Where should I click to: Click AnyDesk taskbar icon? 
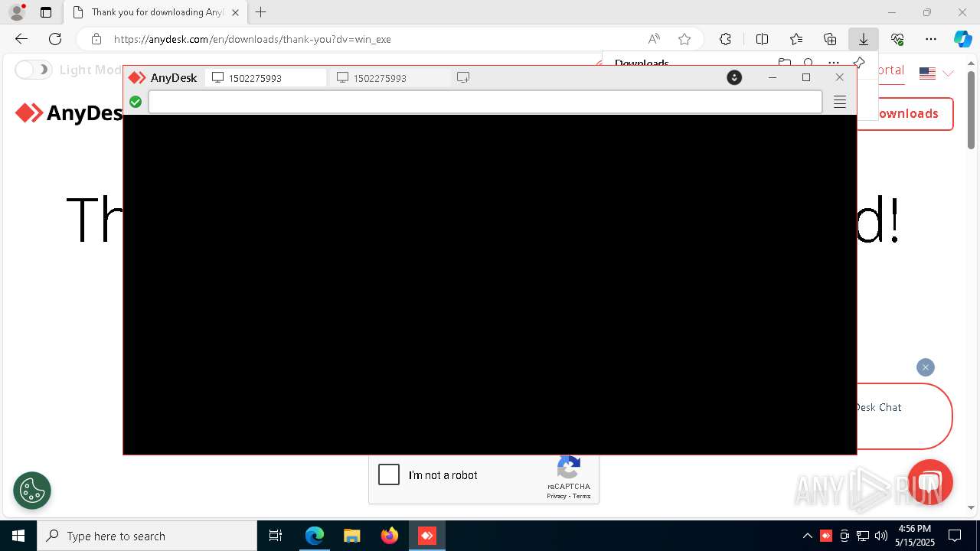point(427,536)
